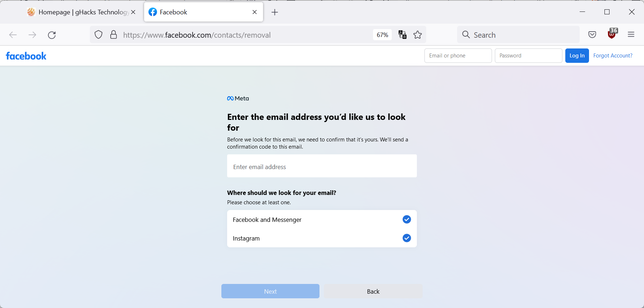Close the browser window
The image size is (644, 308).
632,12
